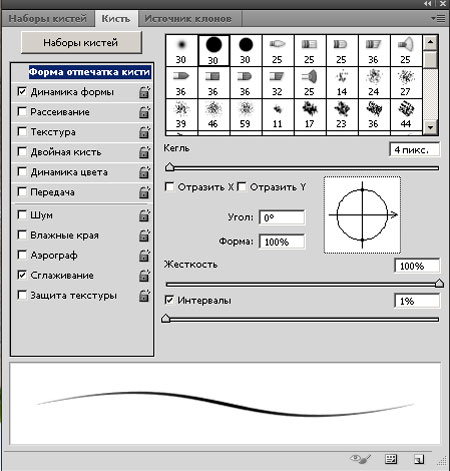Image resolution: width=450 pixels, height=471 pixels.
Task: Create new brush with bottom page icon
Action: click(419, 459)
